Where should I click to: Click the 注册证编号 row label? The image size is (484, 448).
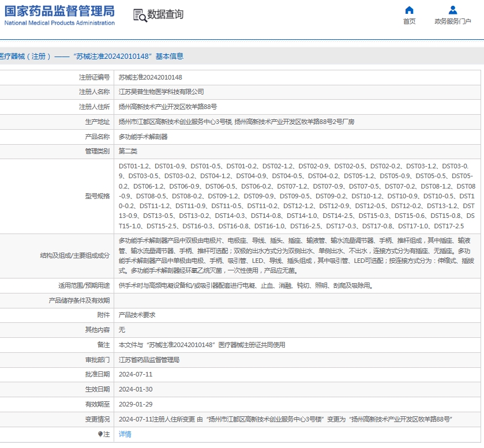(95, 77)
